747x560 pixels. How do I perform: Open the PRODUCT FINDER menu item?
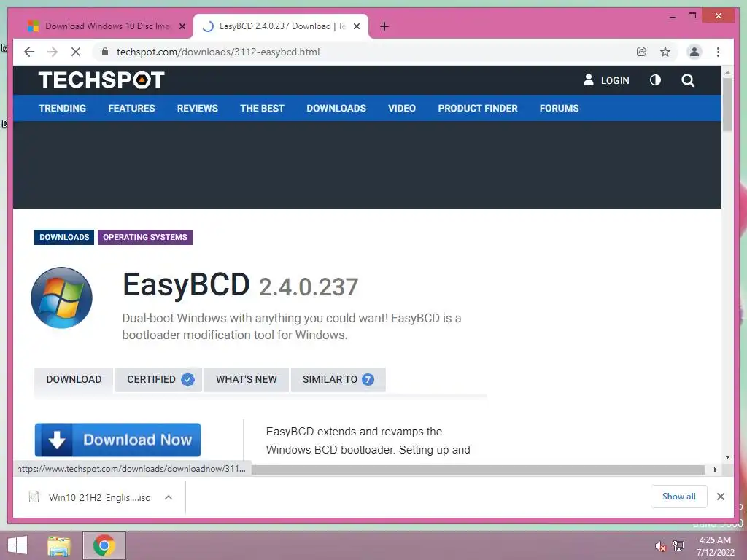478,108
